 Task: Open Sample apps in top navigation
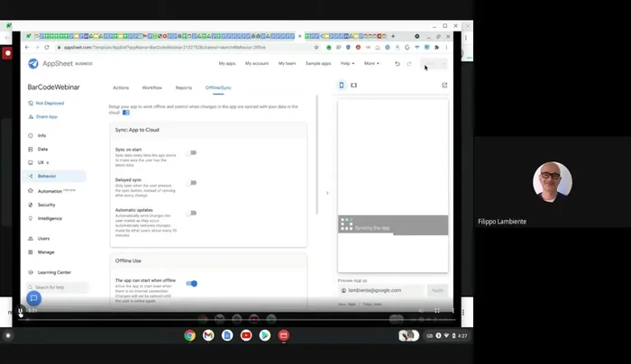tap(318, 64)
